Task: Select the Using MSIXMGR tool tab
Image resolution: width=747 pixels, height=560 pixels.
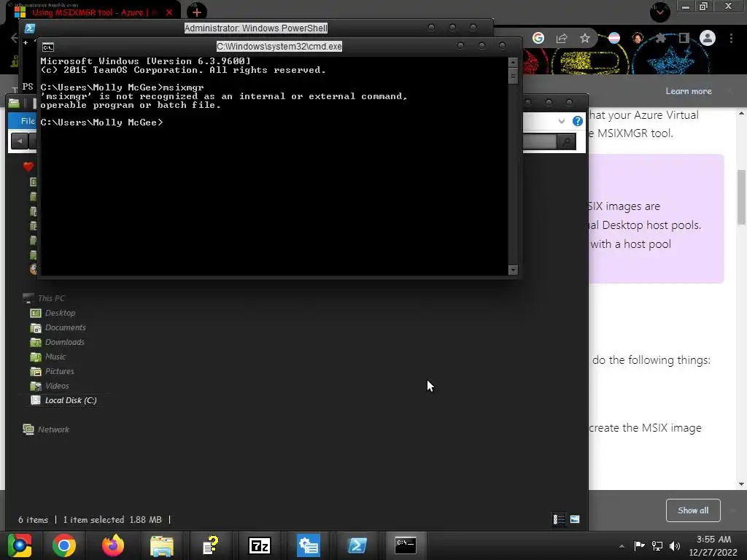Action: 93,12
